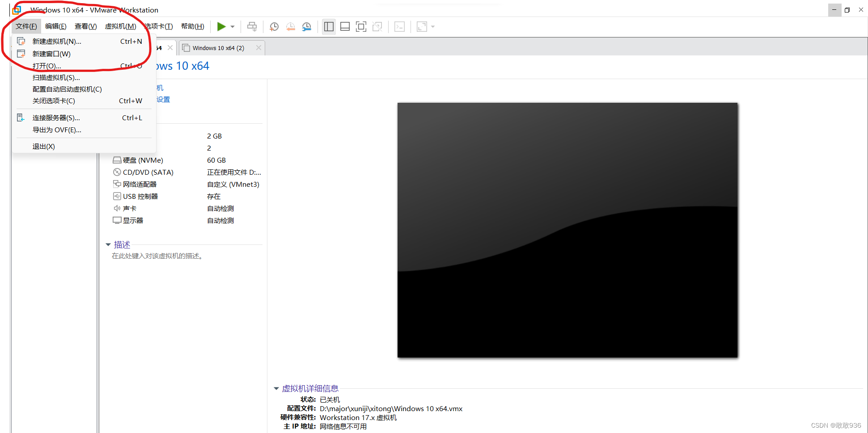Open the 帮助(H) menu
868x433 pixels.
192,26
